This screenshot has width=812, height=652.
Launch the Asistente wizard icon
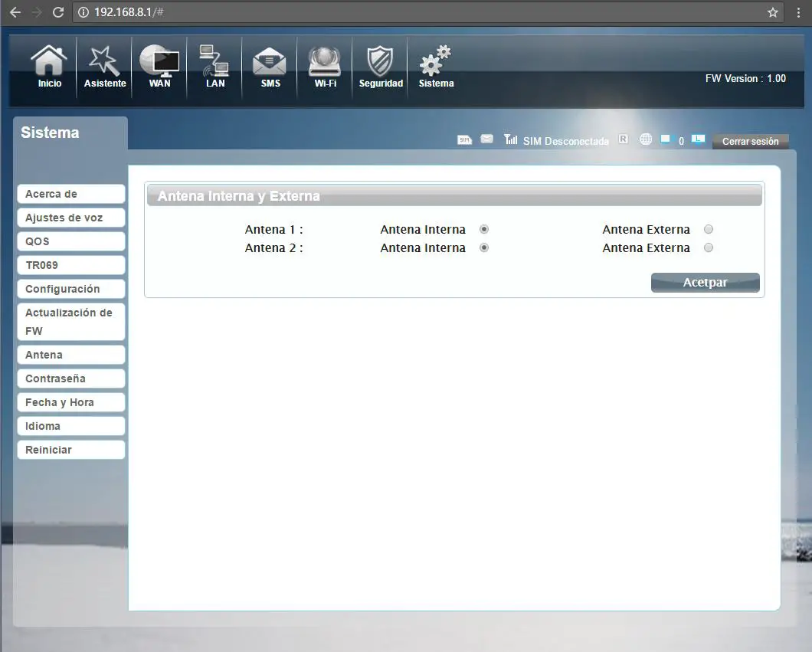(105, 66)
